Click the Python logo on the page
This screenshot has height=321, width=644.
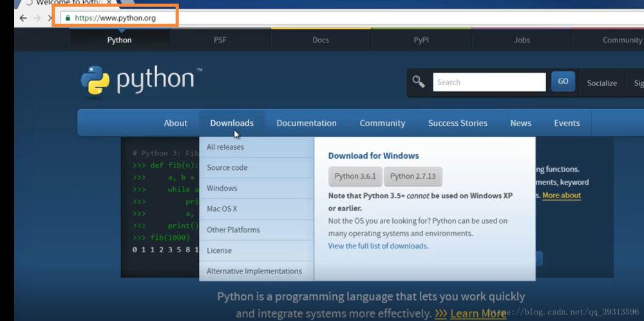click(141, 80)
